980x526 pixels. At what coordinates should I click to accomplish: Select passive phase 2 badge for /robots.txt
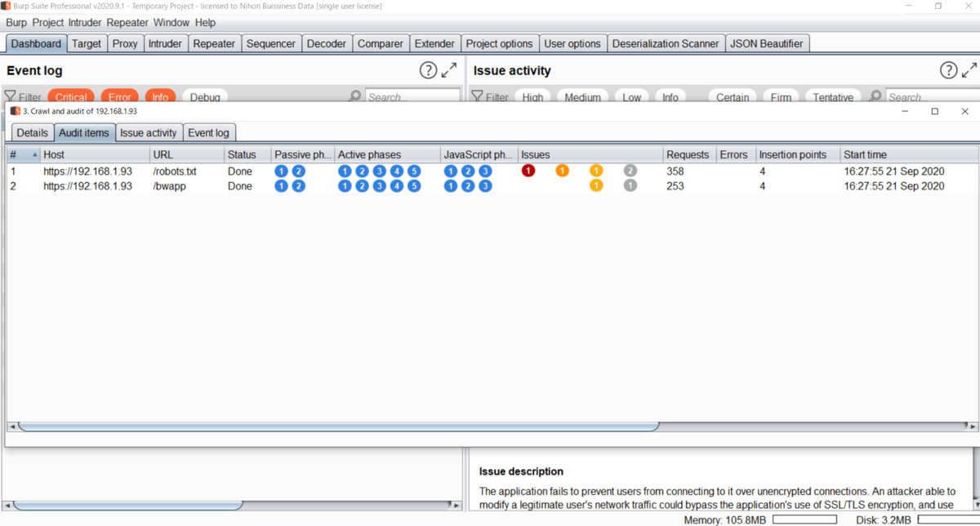click(x=298, y=171)
